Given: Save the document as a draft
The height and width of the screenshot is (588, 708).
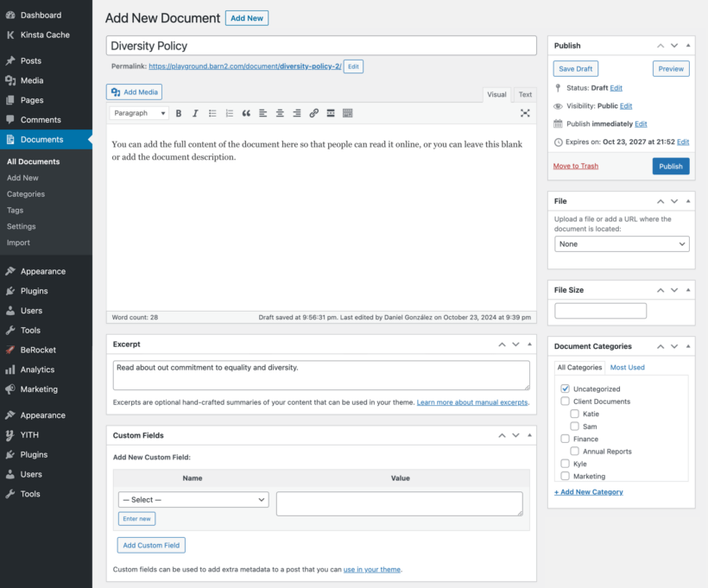Looking at the screenshot, I should (575, 68).
